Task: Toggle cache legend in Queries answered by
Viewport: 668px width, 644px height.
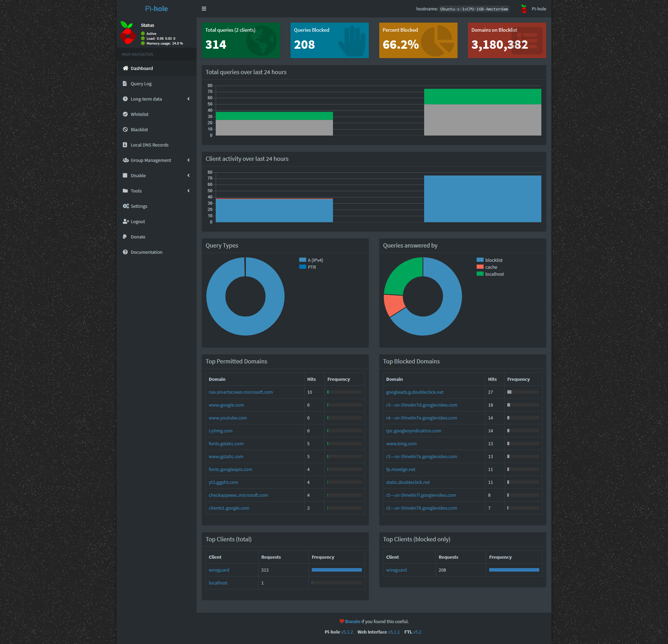Action: tap(487, 267)
